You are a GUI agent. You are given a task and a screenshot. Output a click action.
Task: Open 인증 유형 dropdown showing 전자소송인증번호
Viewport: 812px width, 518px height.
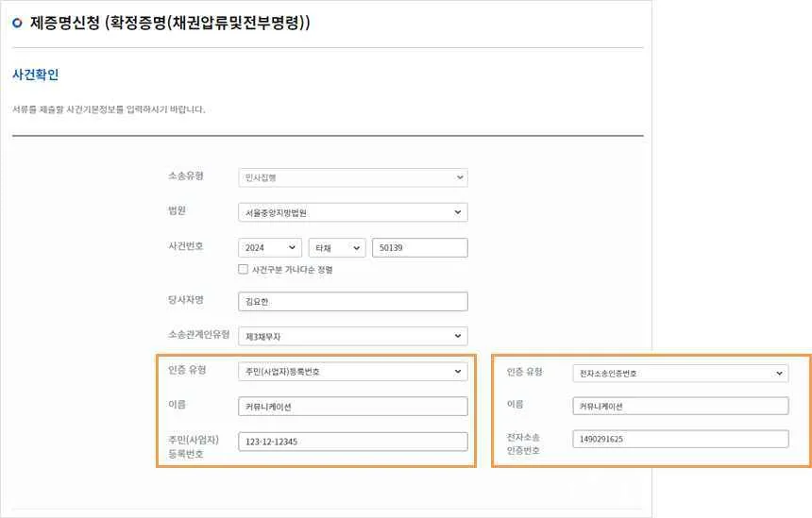(681, 373)
